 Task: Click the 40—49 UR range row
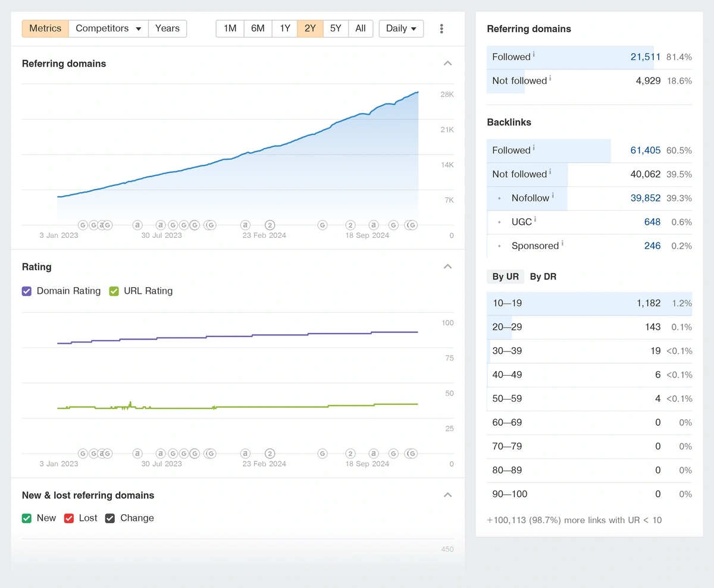point(590,375)
